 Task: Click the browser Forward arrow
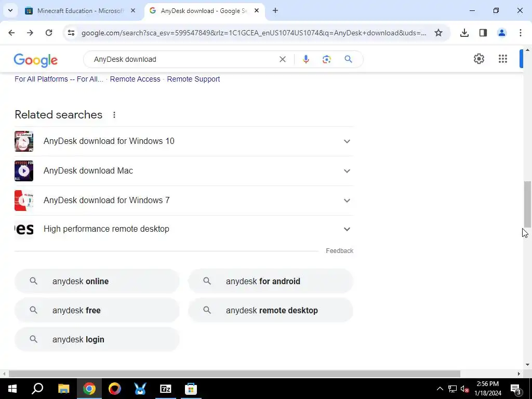point(30,33)
